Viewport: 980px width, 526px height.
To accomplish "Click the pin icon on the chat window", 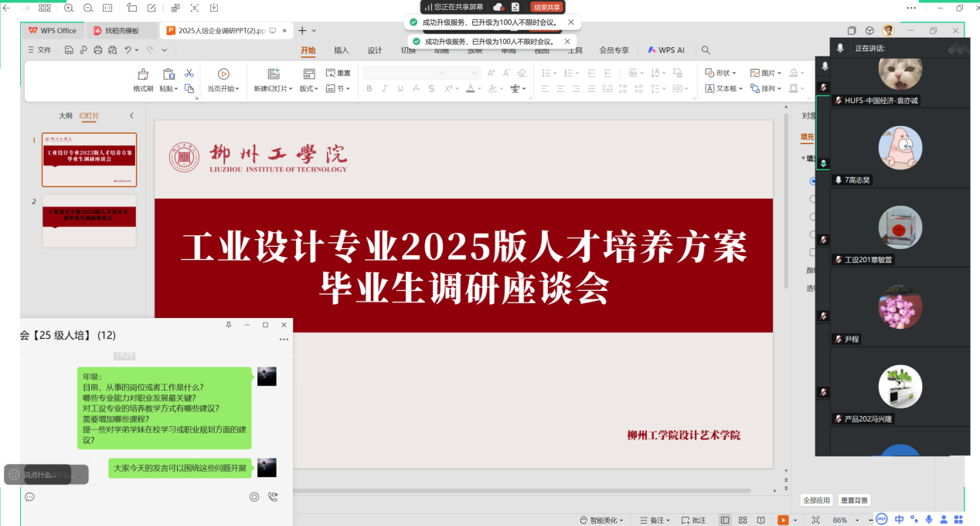I will tap(228, 325).
